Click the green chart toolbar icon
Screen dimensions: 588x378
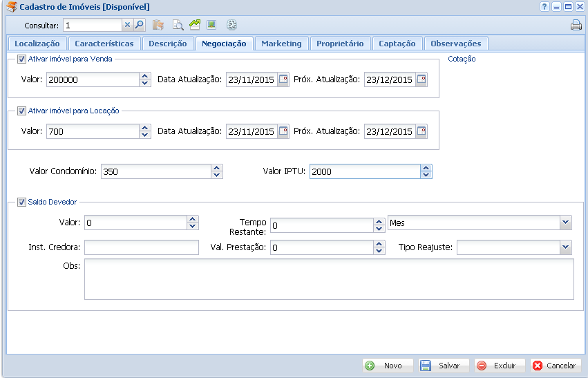pos(195,25)
